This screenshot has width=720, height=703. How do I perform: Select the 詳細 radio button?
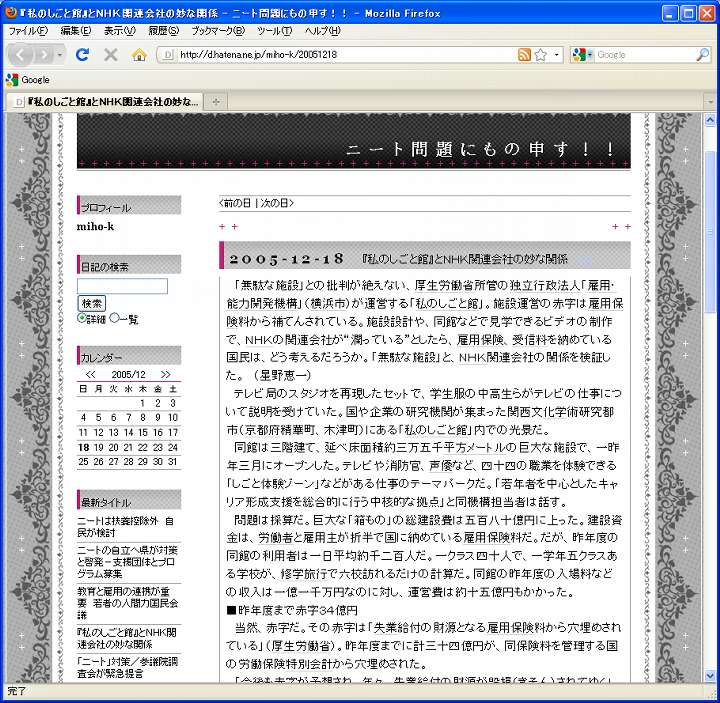(x=83, y=318)
